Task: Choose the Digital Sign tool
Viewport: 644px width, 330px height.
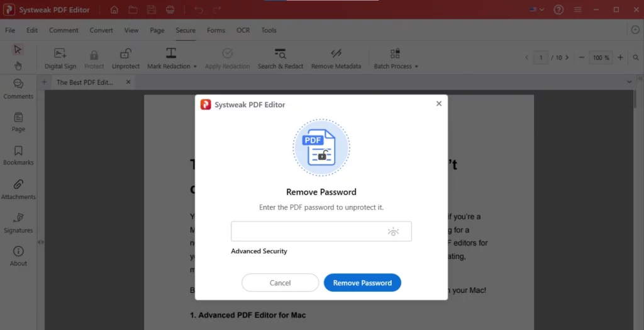Action: click(60, 59)
